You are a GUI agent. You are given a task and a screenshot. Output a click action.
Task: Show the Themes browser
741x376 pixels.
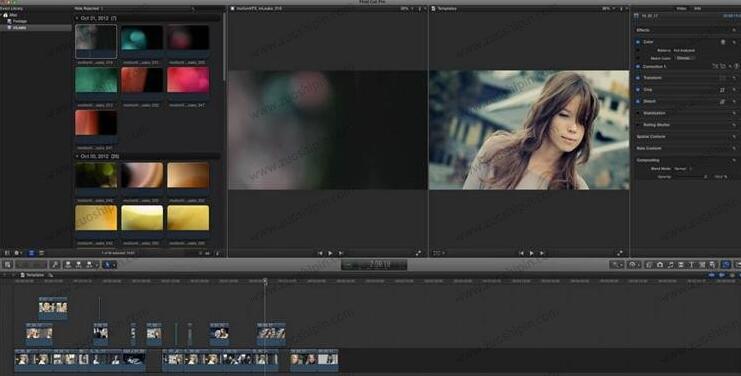(x=712, y=265)
